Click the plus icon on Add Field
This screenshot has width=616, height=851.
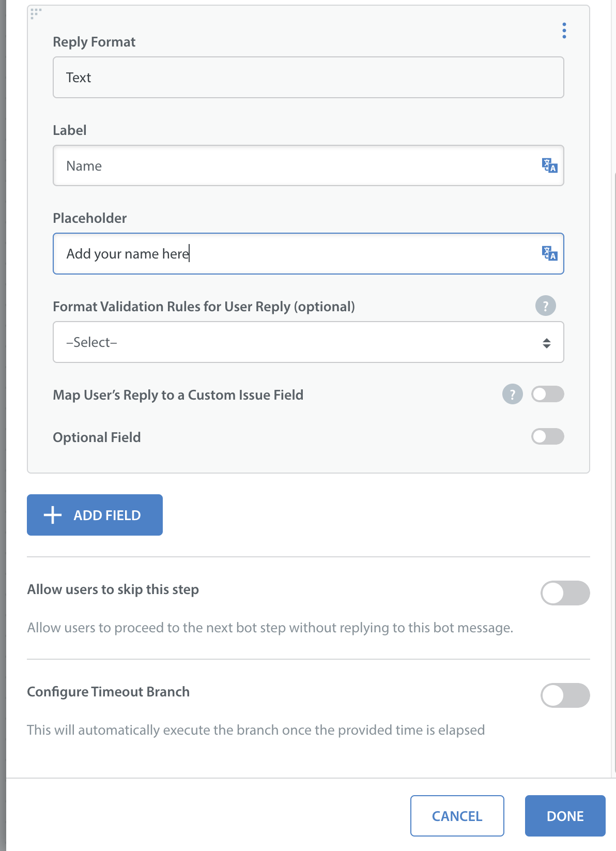(x=53, y=515)
